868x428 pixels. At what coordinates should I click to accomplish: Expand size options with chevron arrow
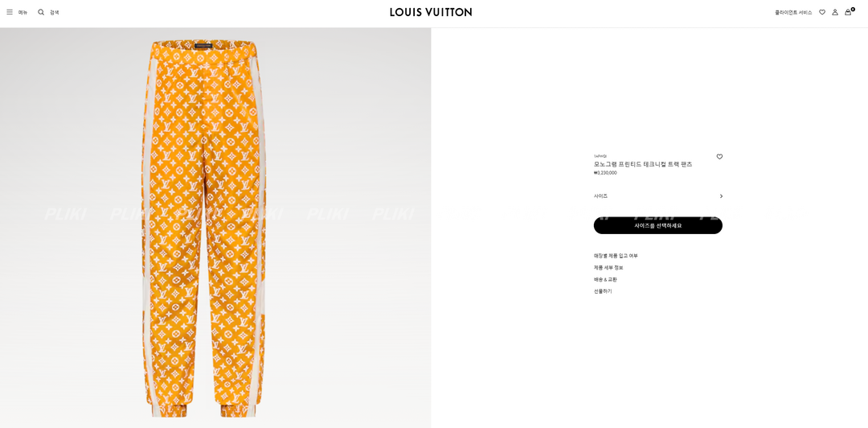point(721,196)
